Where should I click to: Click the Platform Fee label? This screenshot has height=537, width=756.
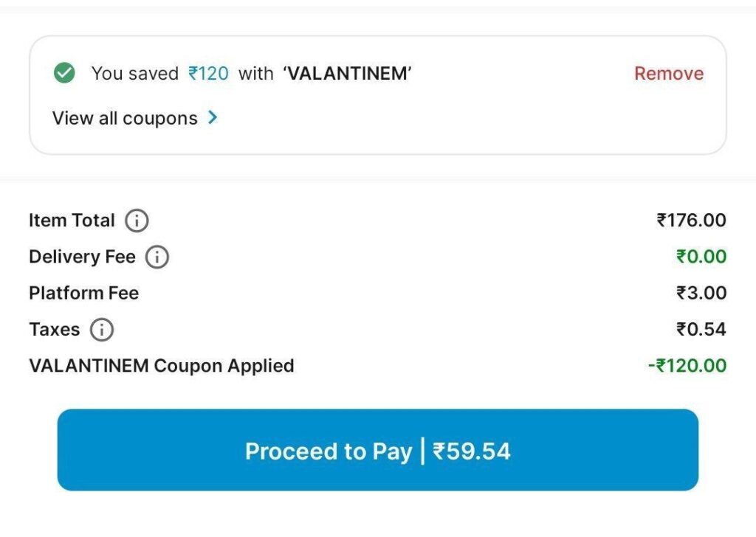[x=83, y=293]
